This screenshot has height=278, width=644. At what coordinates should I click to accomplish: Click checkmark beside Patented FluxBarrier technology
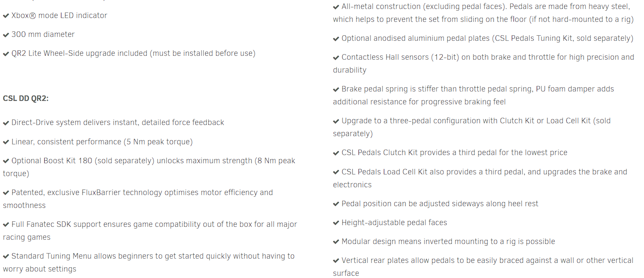click(6, 193)
